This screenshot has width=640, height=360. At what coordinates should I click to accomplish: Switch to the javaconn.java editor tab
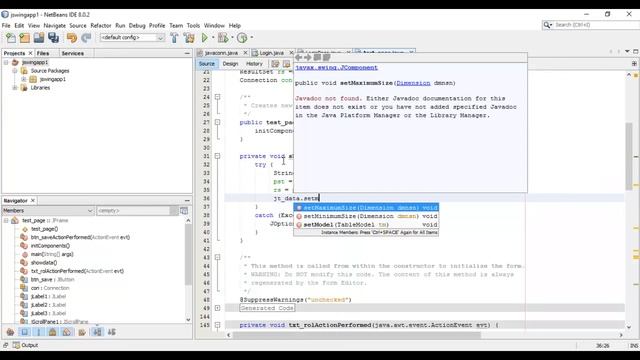click(221, 53)
